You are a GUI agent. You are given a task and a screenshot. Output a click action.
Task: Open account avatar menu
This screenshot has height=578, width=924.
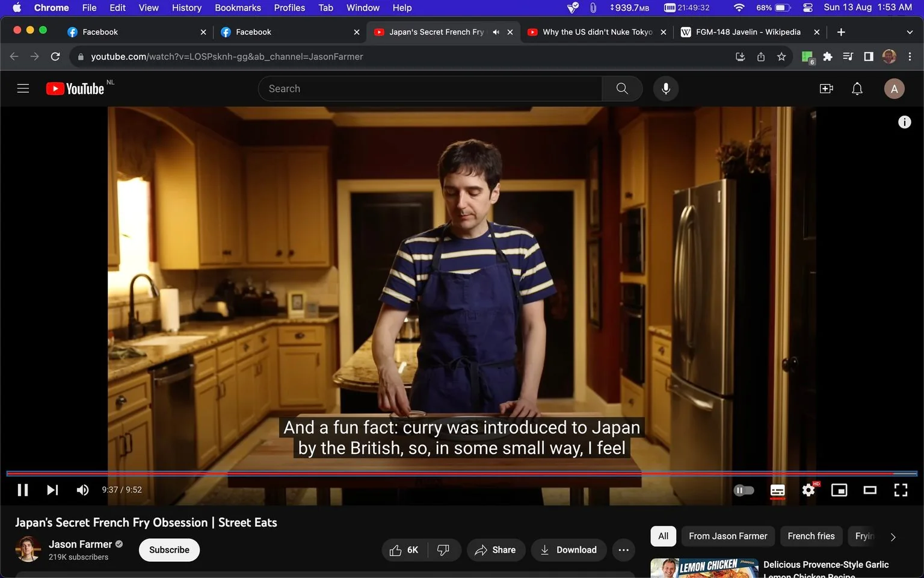tap(895, 89)
